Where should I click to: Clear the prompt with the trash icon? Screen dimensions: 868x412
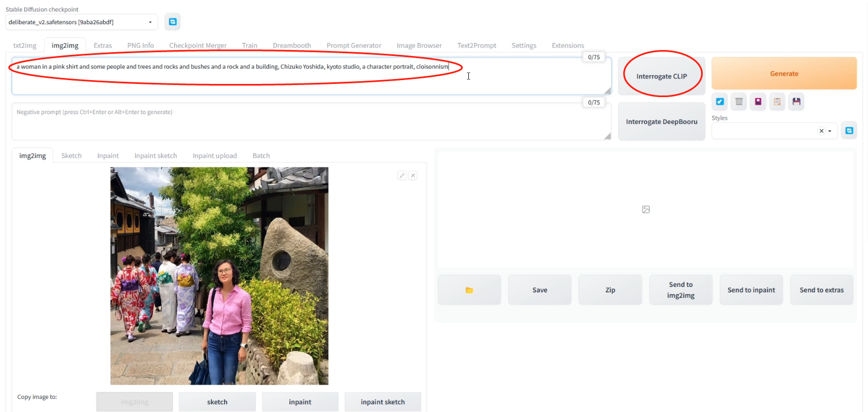pyautogui.click(x=739, y=101)
